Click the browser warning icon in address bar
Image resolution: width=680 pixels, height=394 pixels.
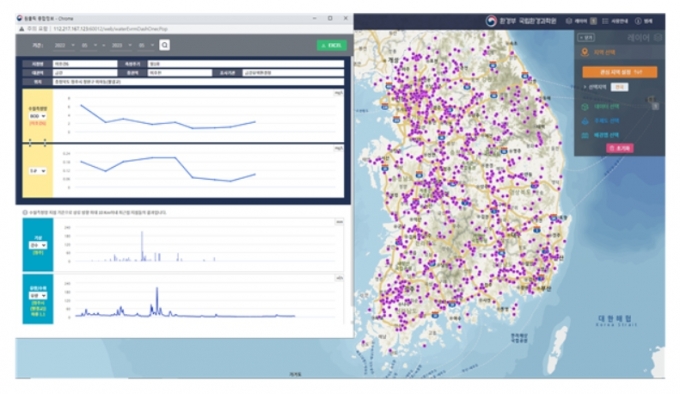21,29
